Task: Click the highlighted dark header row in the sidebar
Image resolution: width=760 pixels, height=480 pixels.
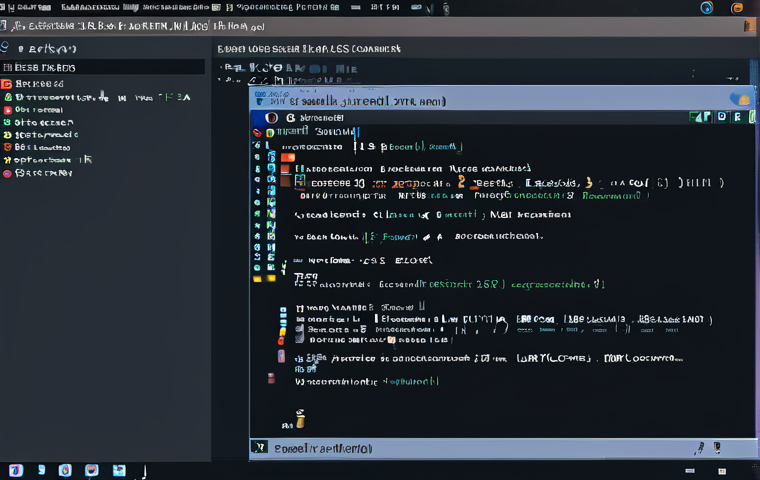Action: click(102, 67)
